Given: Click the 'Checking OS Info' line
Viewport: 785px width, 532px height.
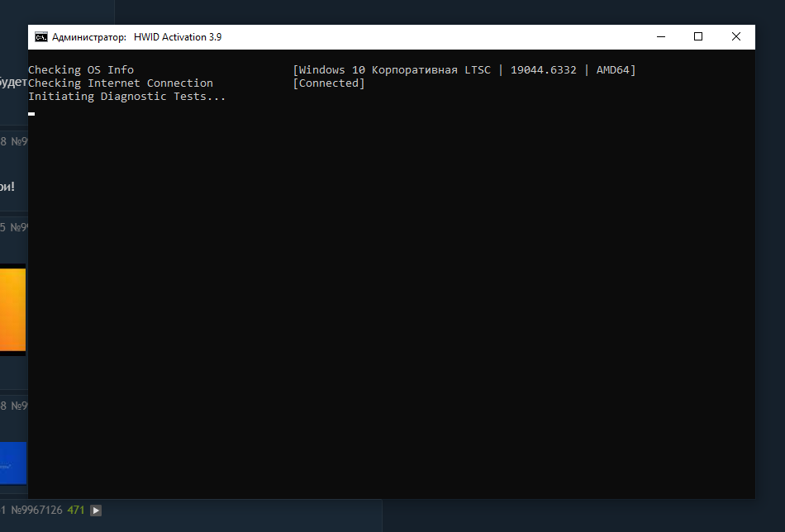Looking at the screenshot, I should (x=81, y=69).
